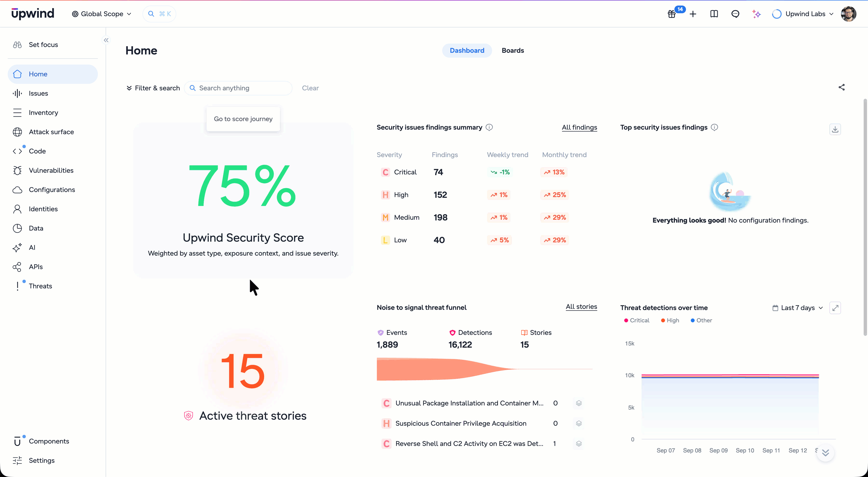Download top security issues findings
The height and width of the screenshot is (477, 868).
click(x=835, y=129)
